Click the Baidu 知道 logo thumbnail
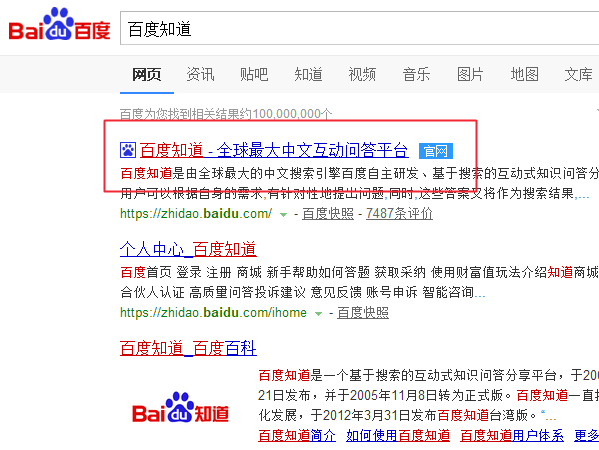Image resolution: width=599 pixels, height=450 pixels. [x=180, y=408]
